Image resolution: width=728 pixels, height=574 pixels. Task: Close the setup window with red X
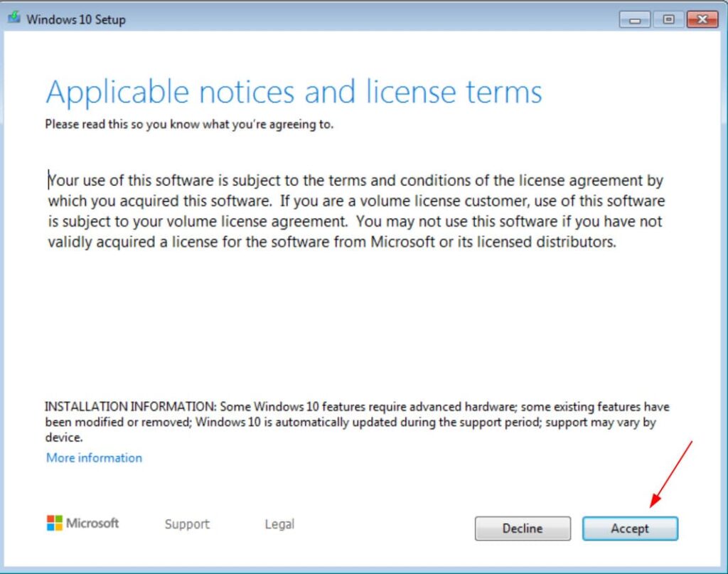tap(702, 20)
